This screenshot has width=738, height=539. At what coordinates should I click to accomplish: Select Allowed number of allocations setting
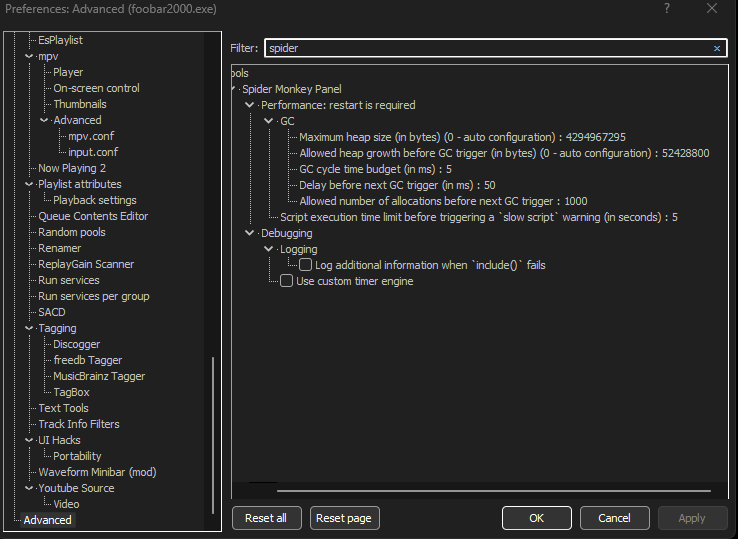(x=443, y=201)
